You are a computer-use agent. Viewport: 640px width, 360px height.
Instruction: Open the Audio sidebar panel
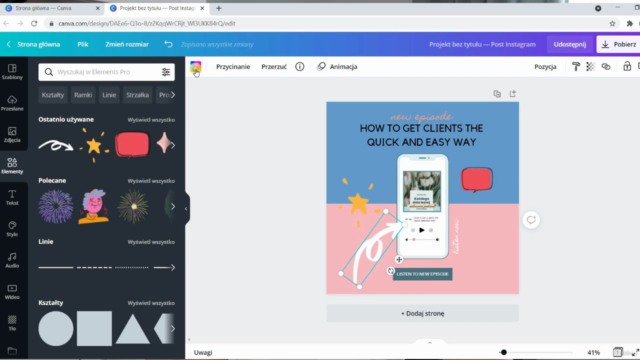pyautogui.click(x=12, y=260)
